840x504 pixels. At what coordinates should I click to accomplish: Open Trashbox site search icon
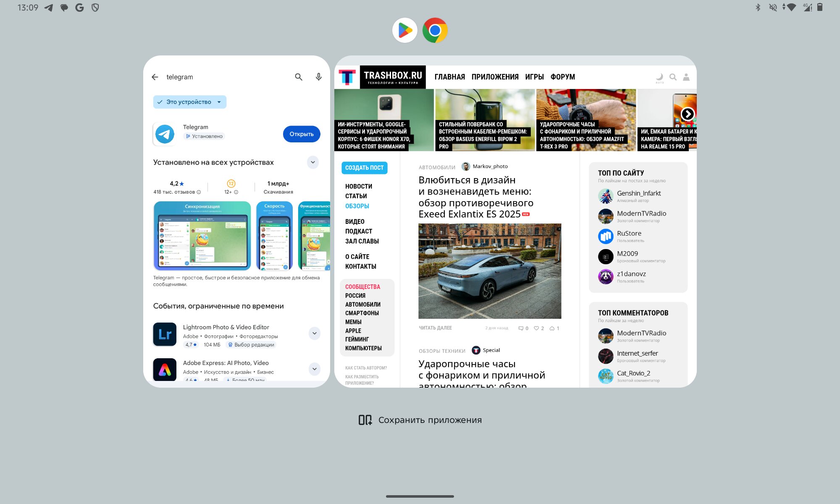coord(673,77)
